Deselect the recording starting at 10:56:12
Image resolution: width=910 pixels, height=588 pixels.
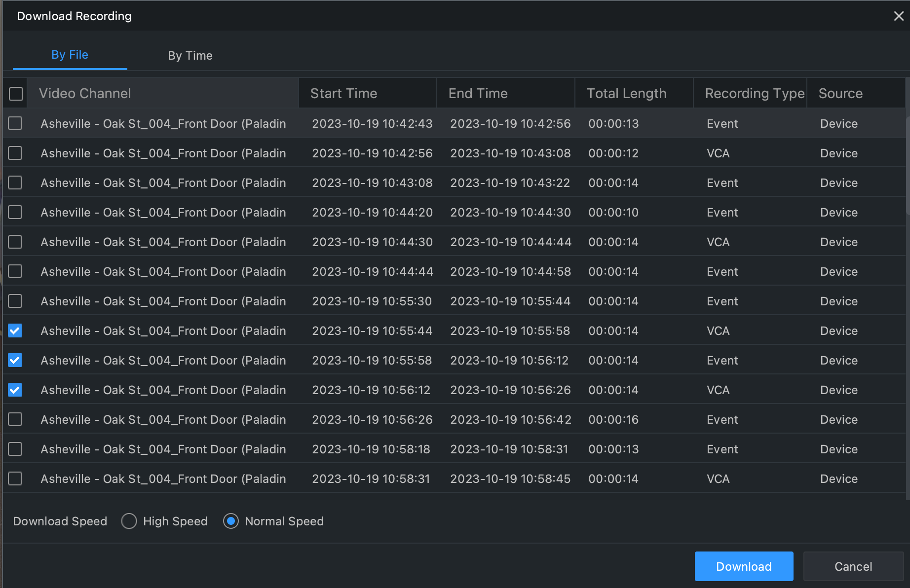pyautogui.click(x=15, y=390)
